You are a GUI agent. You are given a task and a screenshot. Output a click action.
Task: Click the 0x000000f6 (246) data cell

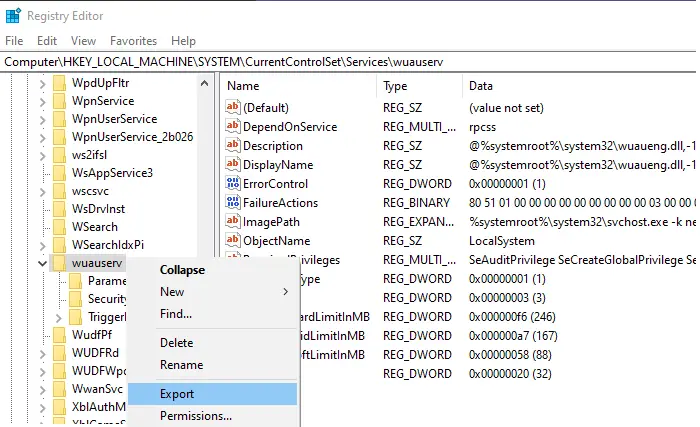pyautogui.click(x=512, y=317)
